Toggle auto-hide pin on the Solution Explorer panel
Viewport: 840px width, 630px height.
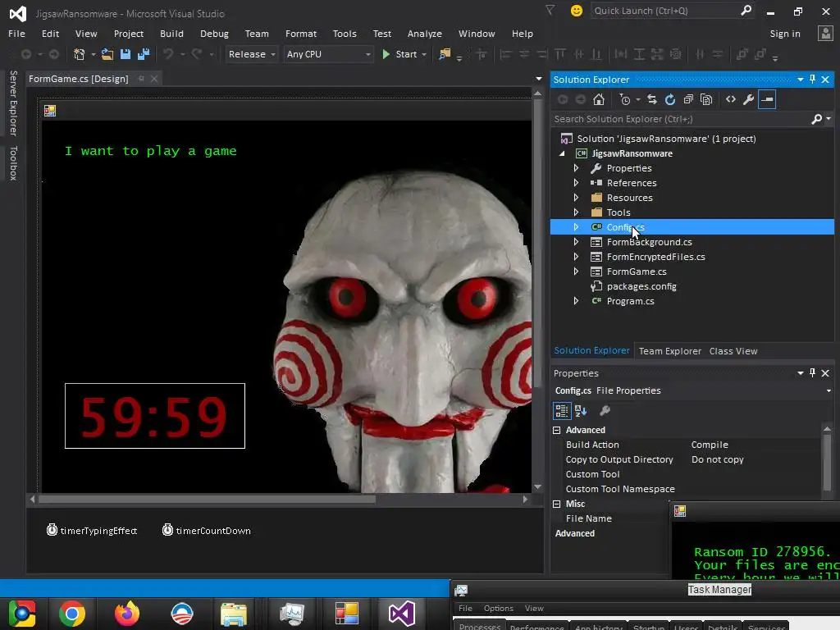tap(812, 80)
